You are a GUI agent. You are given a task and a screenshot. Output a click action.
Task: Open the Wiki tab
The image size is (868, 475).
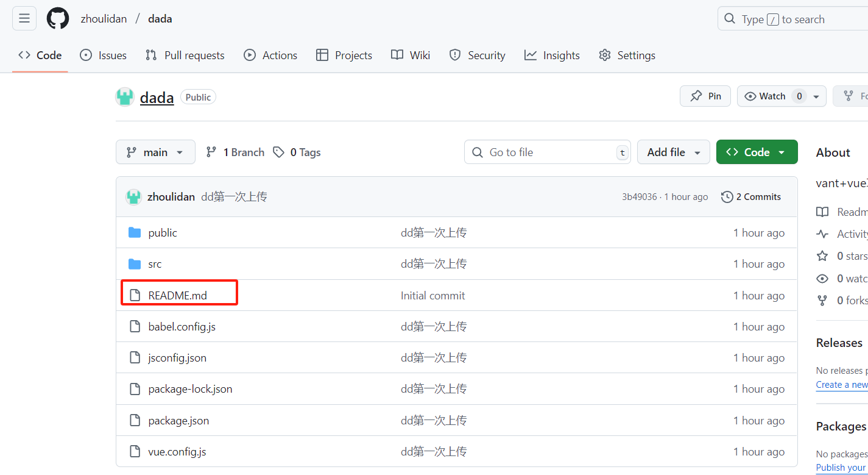coord(411,55)
